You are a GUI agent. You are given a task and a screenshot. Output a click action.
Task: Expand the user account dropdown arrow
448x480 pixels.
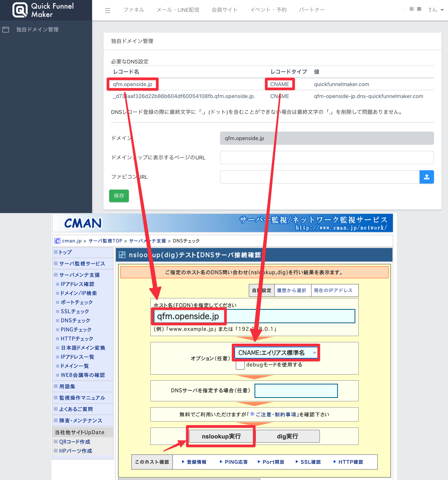(442, 10)
